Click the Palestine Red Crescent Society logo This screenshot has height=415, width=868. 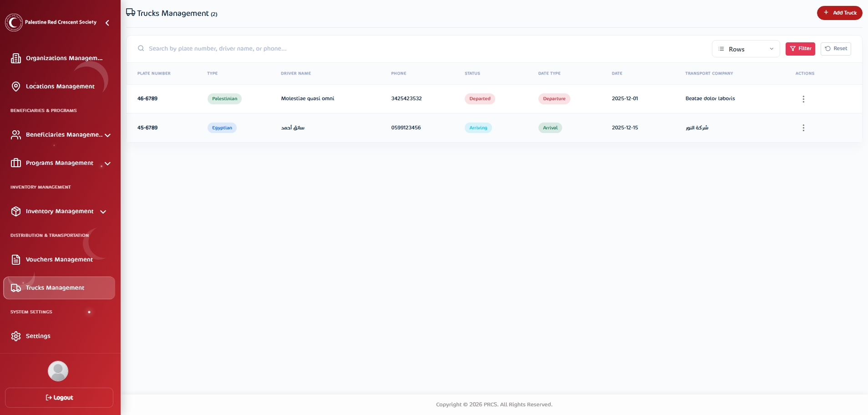click(x=14, y=22)
